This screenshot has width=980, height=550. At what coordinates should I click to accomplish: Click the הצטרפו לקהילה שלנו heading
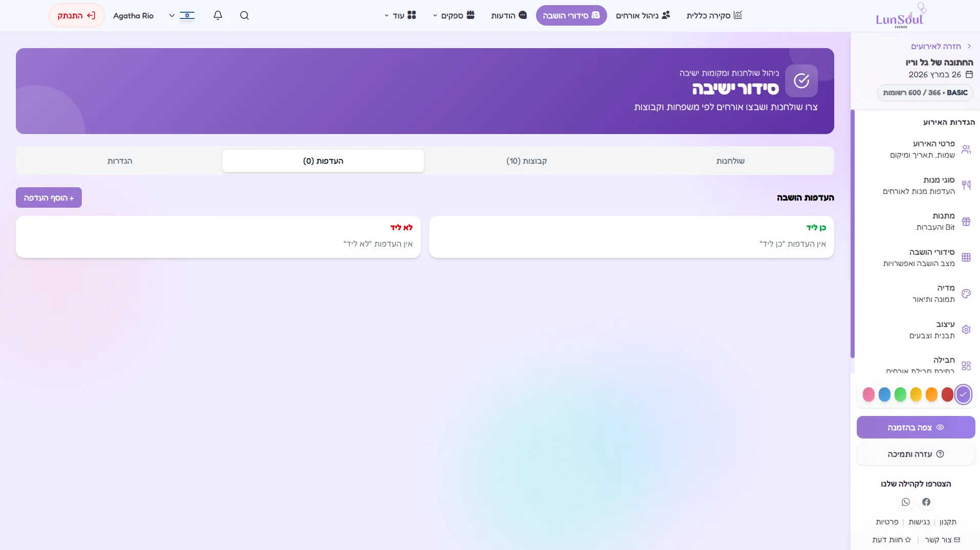pos(916,483)
